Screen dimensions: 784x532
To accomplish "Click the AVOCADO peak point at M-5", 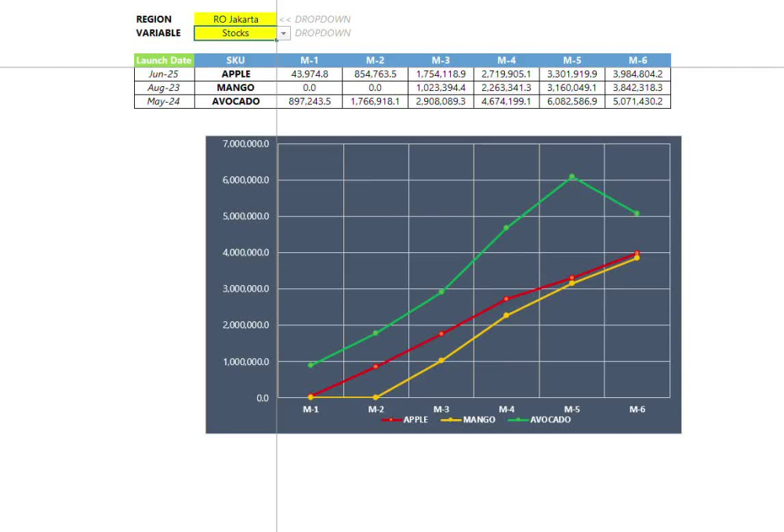I will [x=572, y=177].
